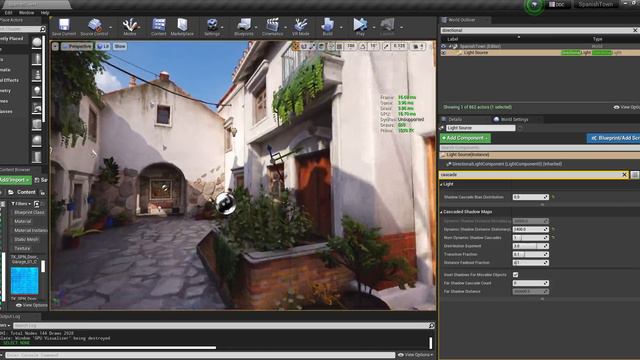Screen dimensions: 640x360
Task: Toggle visibility of SpanishTown (Editor) row
Action: pos(443,46)
